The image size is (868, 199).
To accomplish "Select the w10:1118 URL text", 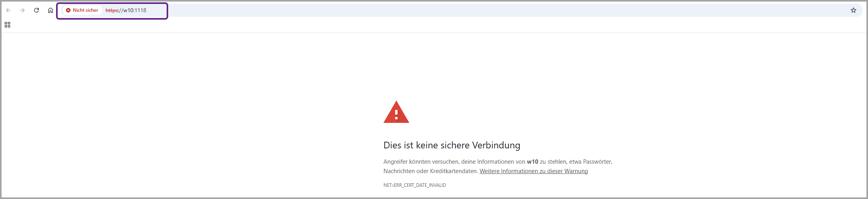I will [134, 10].
